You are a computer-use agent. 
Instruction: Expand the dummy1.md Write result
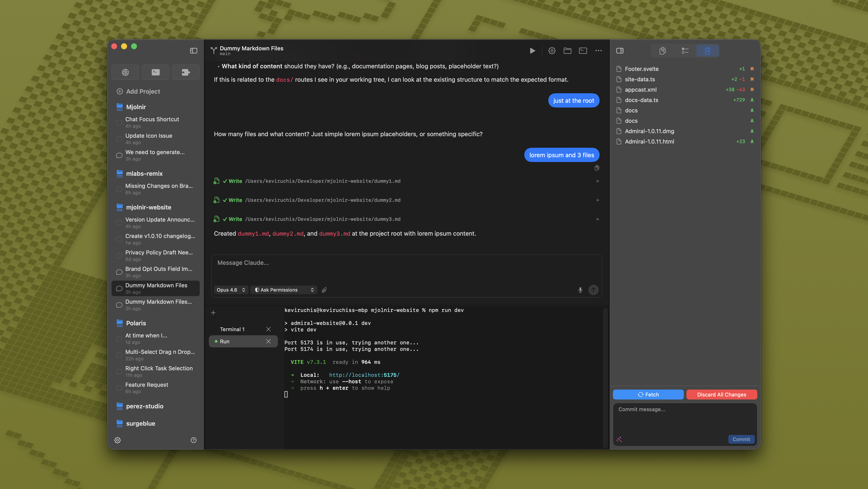coord(598,181)
